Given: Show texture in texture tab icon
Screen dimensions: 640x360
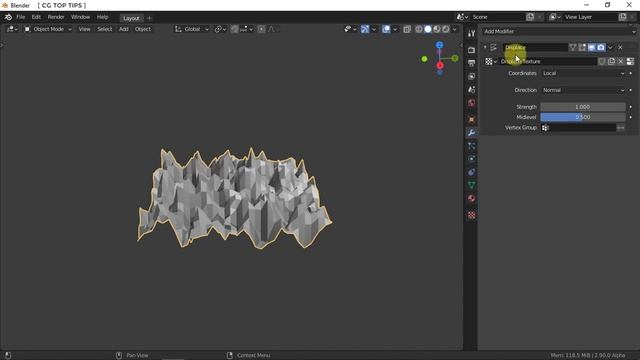Looking at the screenshot, I should 630,61.
